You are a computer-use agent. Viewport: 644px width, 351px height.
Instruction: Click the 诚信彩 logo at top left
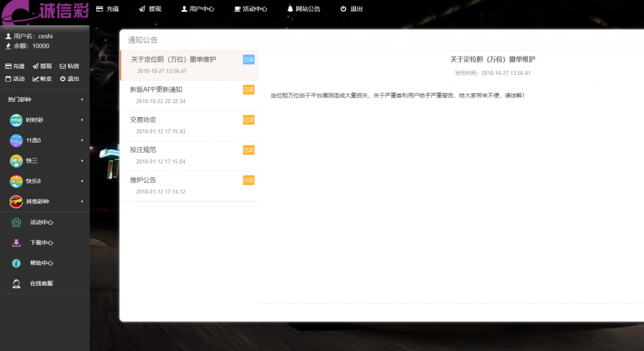pyautogui.click(x=44, y=11)
